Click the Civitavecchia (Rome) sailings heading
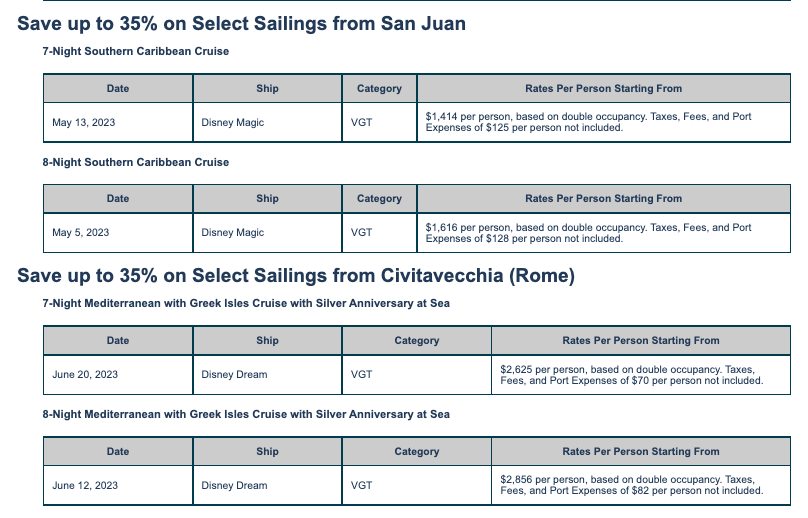 click(x=295, y=275)
